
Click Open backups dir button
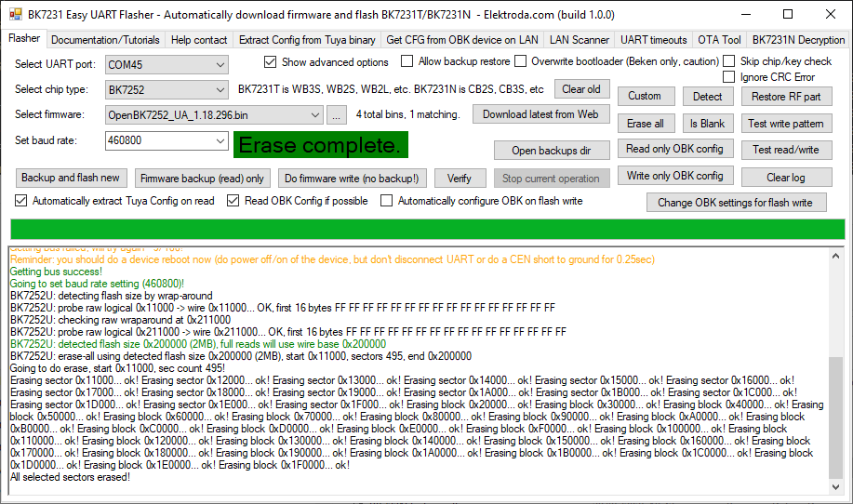(x=551, y=151)
